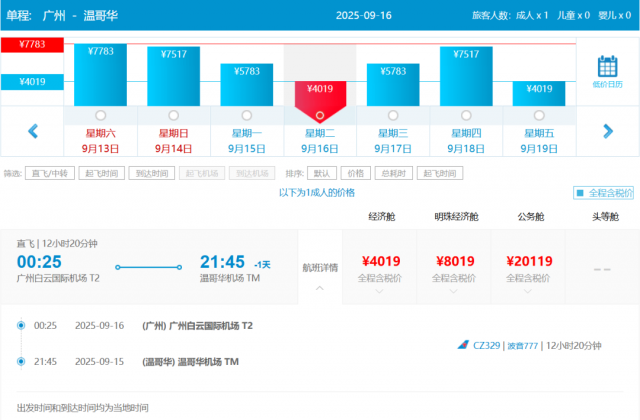Screen dimensions: 640x420
Task: Filter by 直飞/中转
Action: (x=48, y=173)
